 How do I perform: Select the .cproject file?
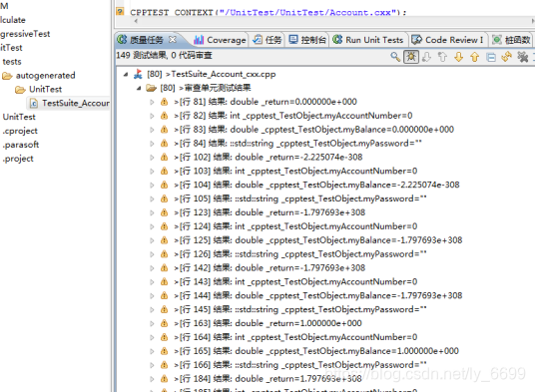click(20, 131)
